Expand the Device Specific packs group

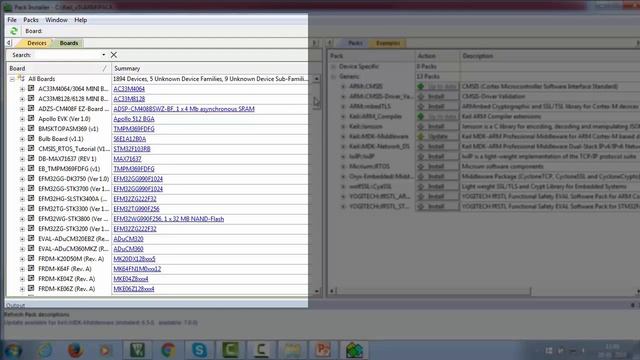333,66
